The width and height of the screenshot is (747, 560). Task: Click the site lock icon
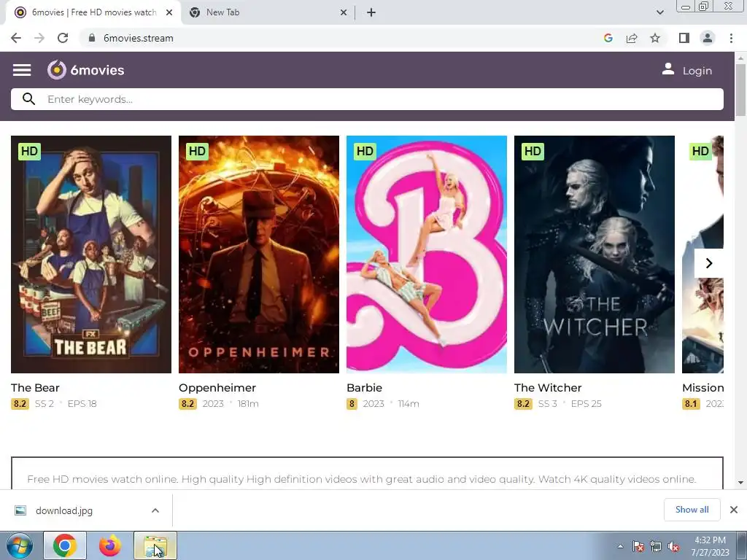[92, 38]
